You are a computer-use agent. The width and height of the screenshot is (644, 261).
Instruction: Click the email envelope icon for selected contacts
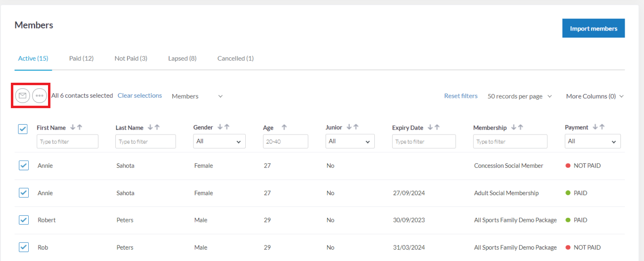click(23, 95)
